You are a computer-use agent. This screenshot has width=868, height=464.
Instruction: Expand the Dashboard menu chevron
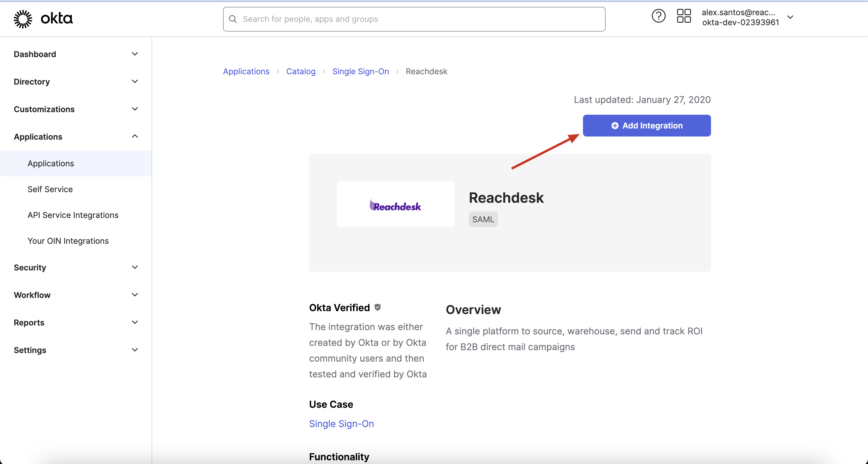tap(135, 54)
